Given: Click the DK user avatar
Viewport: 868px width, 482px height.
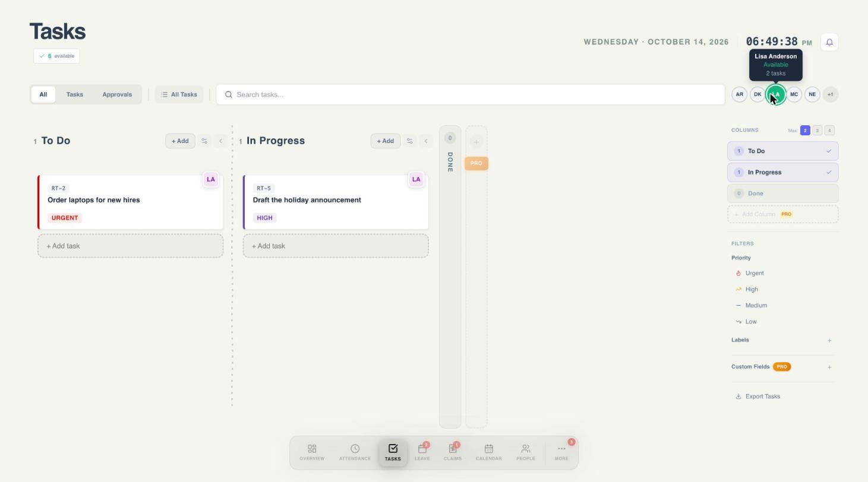Looking at the screenshot, I should pos(757,94).
